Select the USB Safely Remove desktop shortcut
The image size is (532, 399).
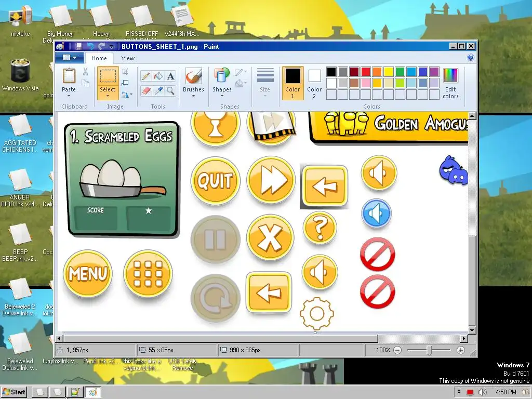(x=182, y=364)
